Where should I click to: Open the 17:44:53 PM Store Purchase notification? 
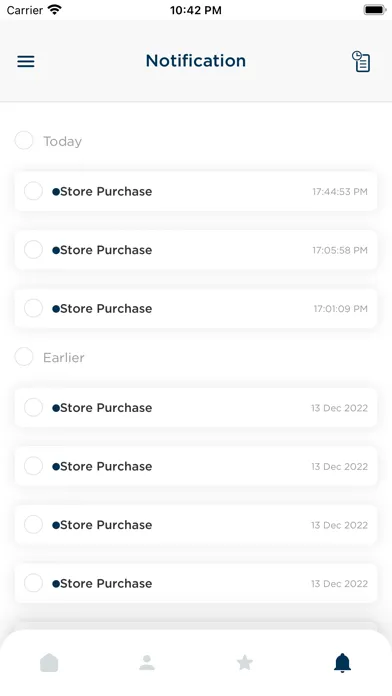196,191
